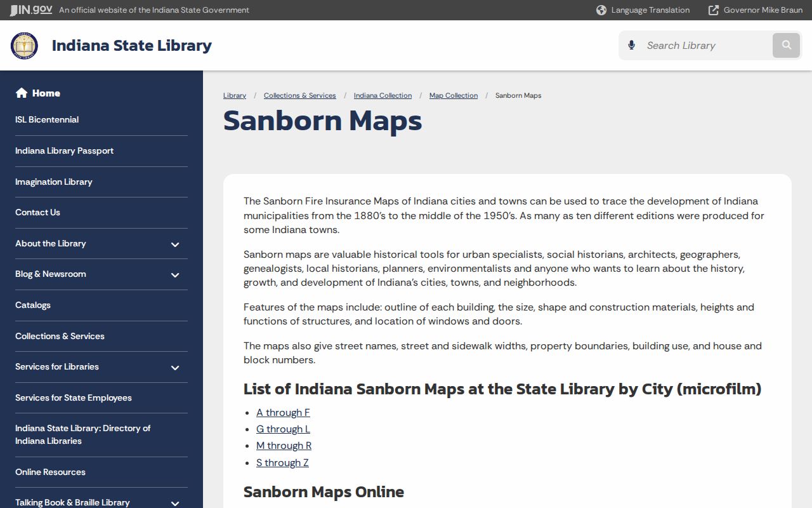Image resolution: width=812 pixels, height=508 pixels.
Task: Open ISL Bicentennial in the sidebar
Action: pyautogui.click(x=47, y=119)
